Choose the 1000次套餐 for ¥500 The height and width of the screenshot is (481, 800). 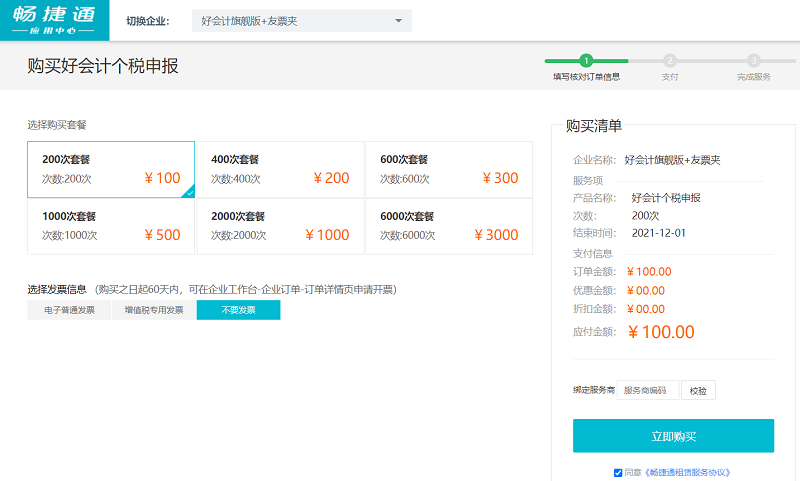(111, 227)
